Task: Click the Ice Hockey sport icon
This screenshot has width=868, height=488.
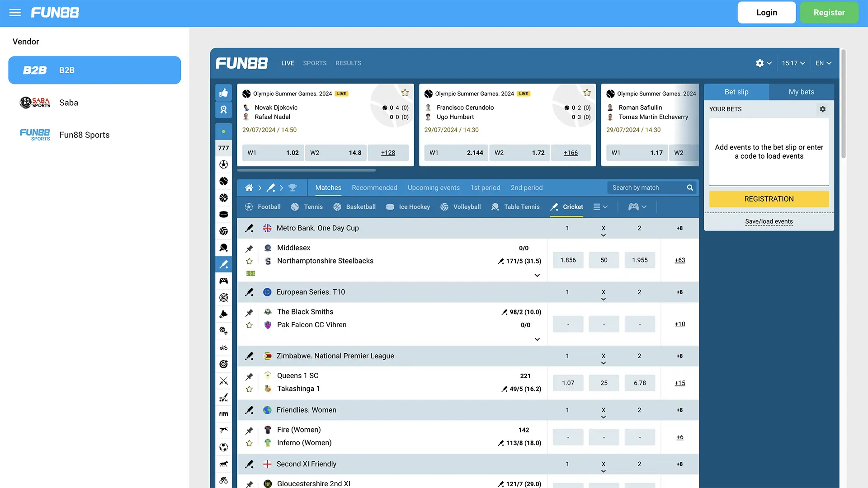Action: (x=390, y=207)
